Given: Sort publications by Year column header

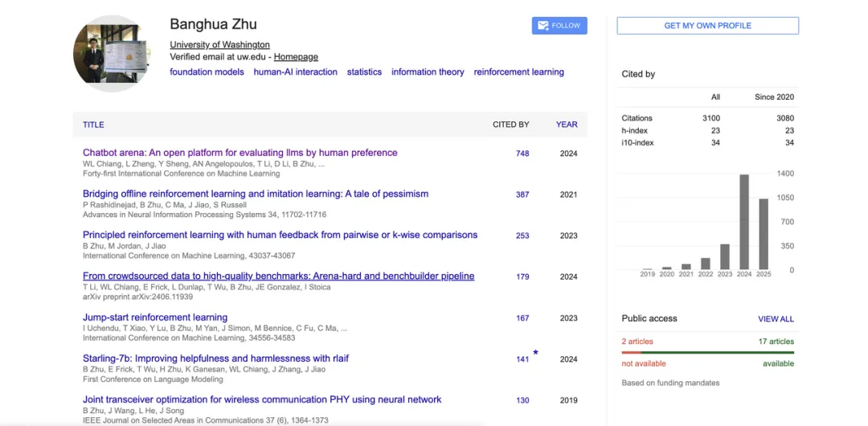Looking at the screenshot, I should pos(567,125).
